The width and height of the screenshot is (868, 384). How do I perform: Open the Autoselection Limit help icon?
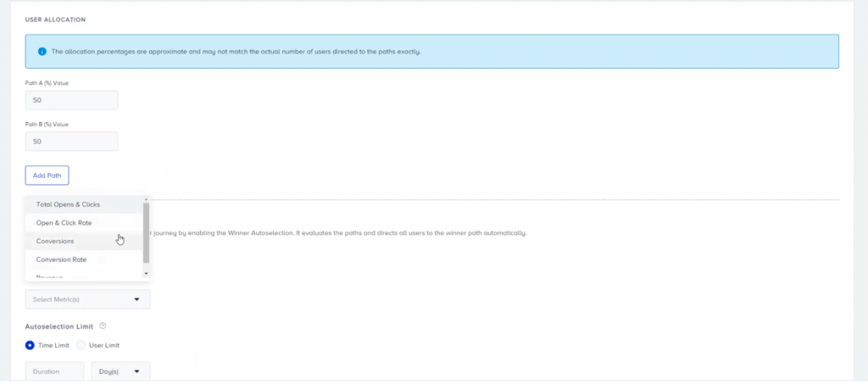(103, 326)
